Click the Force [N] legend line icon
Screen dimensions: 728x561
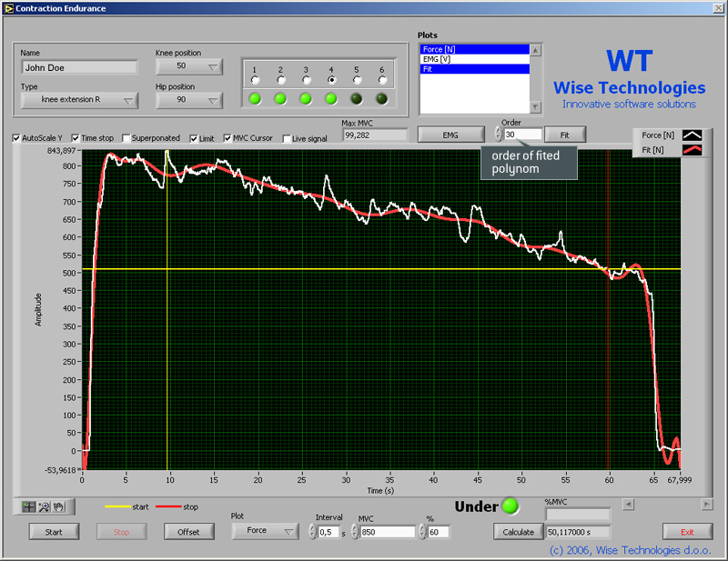click(x=692, y=135)
